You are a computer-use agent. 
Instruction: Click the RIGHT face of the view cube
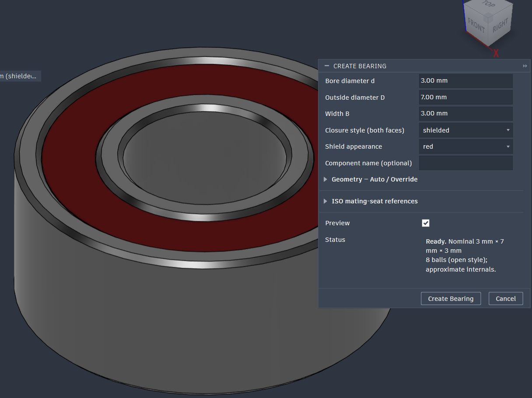coord(500,26)
